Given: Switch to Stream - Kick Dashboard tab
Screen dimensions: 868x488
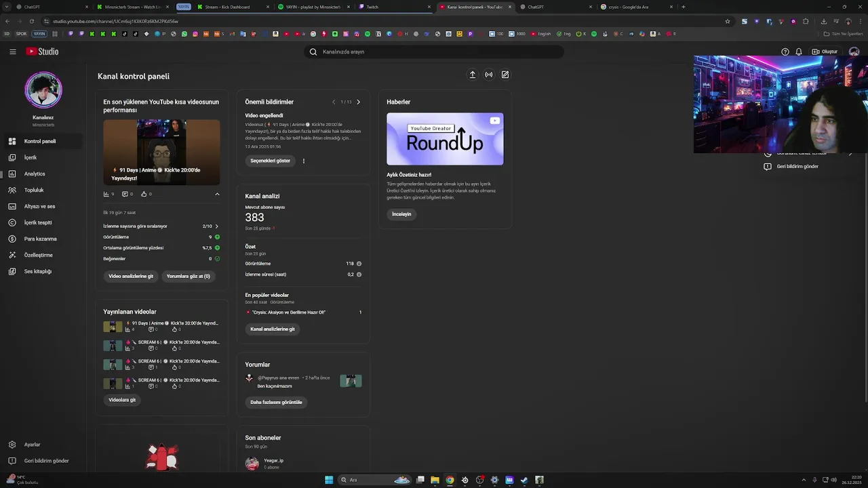Looking at the screenshot, I should coord(233,7).
